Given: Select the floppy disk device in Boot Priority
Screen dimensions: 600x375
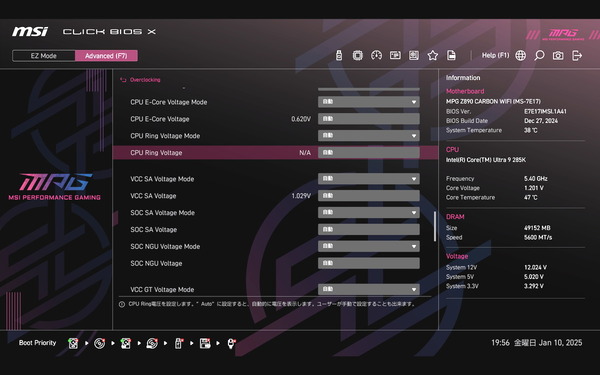Looking at the screenshot, I should click(x=205, y=343).
